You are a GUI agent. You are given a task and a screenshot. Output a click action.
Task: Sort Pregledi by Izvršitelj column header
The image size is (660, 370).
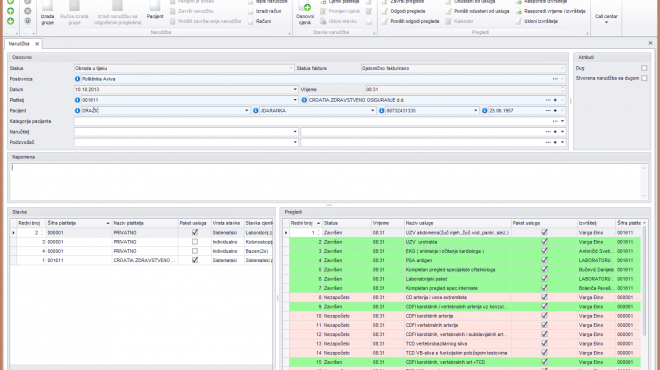(596, 223)
